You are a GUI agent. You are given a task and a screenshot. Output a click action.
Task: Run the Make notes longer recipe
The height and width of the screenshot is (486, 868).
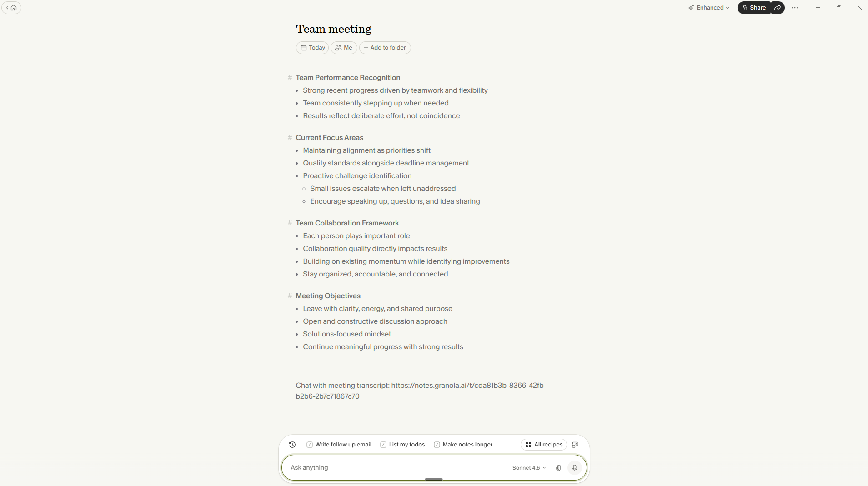[x=463, y=445]
